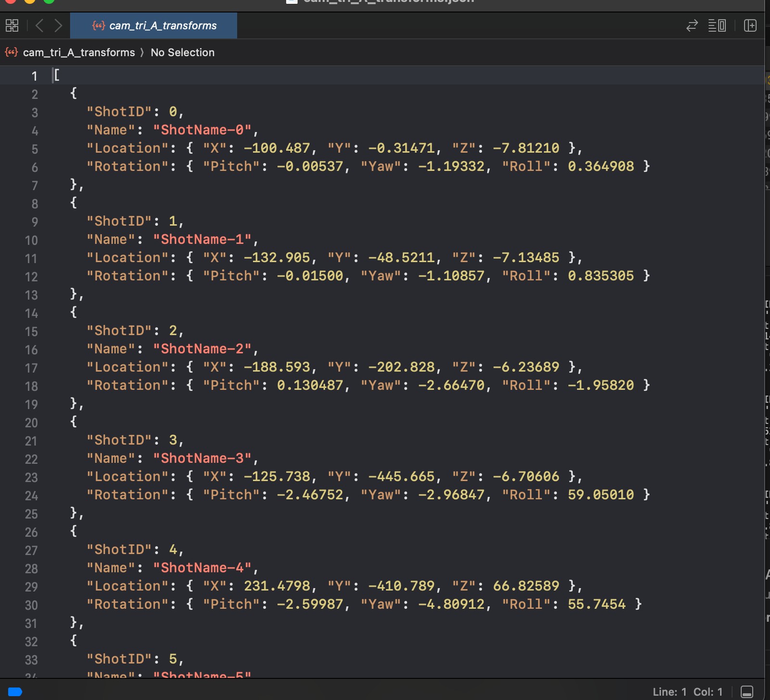
Task: Click the X value -188.593
Action: click(x=277, y=367)
